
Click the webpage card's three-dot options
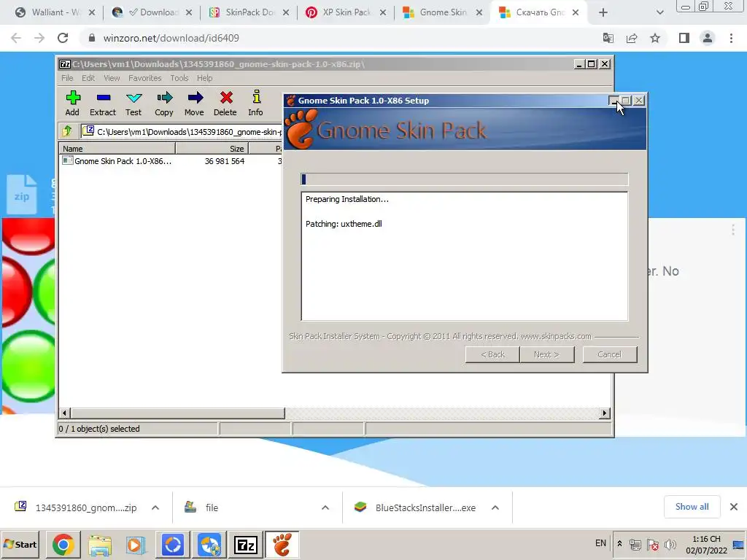click(x=732, y=230)
